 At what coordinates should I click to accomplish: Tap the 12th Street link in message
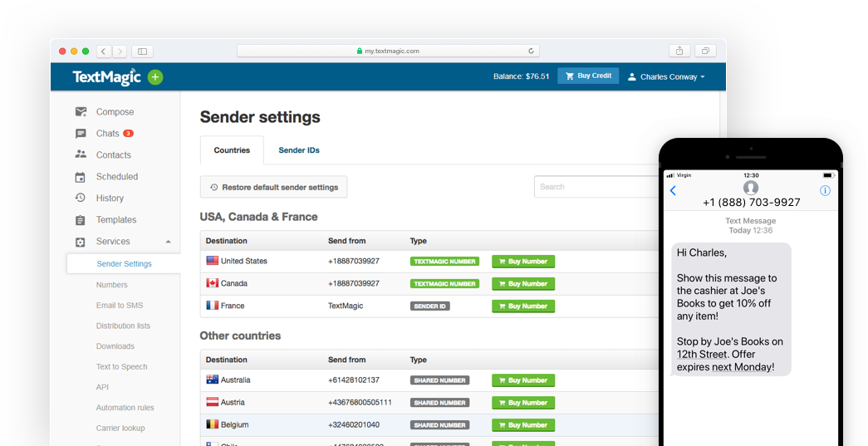click(701, 354)
